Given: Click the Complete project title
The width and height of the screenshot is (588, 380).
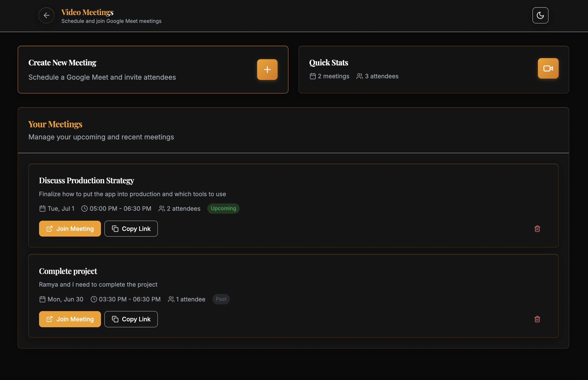Looking at the screenshot, I should point(68,271).
